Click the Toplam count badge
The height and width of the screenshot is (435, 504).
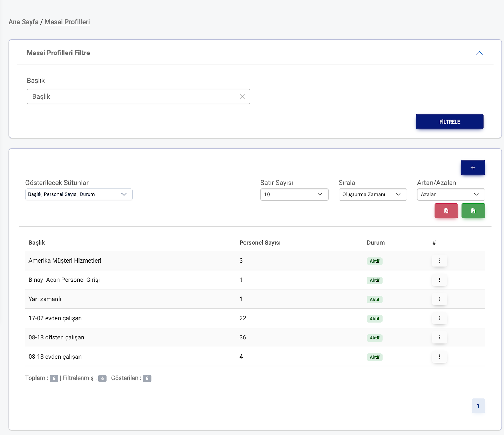pyautogui.click(x=54, y=378)
